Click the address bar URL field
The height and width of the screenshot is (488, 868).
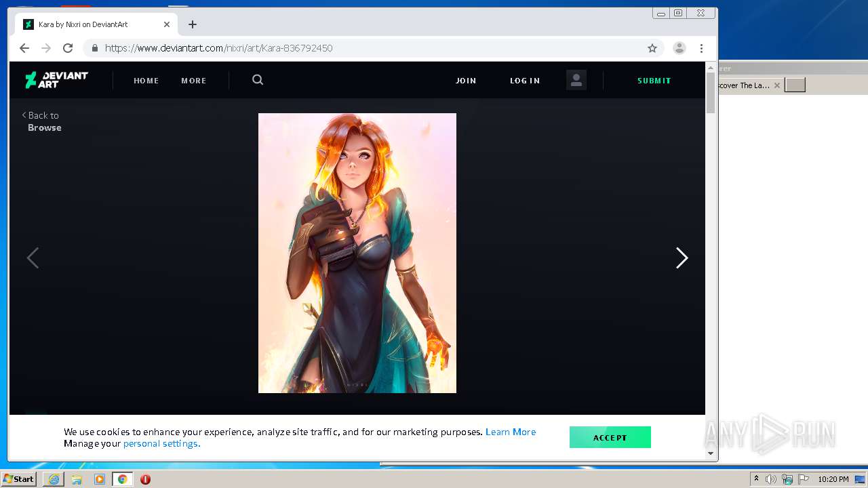tap(373, 48)
